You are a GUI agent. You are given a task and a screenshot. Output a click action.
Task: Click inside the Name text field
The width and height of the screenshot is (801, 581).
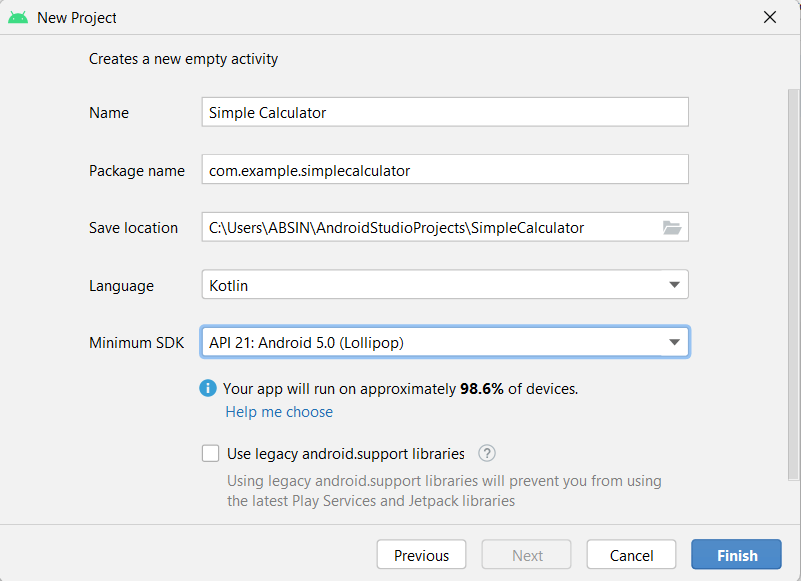pyautogui.click(x=445, y=111)
